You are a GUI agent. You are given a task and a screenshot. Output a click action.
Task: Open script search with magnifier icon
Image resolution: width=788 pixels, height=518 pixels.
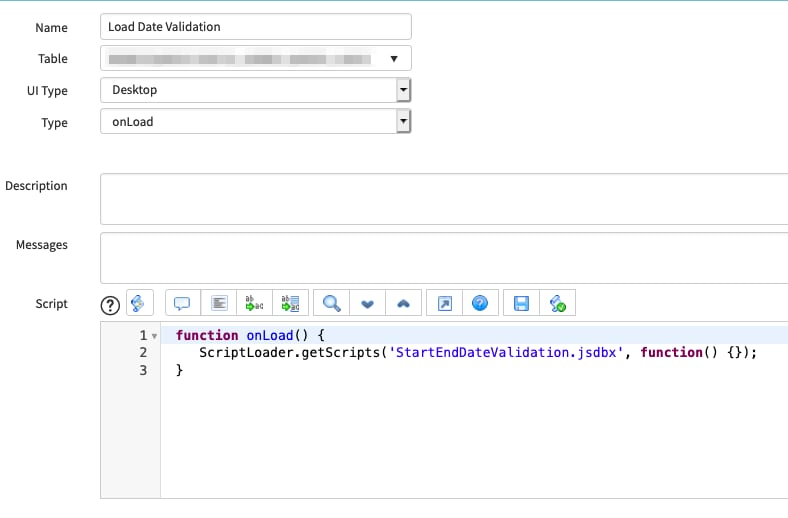point(332,303)
